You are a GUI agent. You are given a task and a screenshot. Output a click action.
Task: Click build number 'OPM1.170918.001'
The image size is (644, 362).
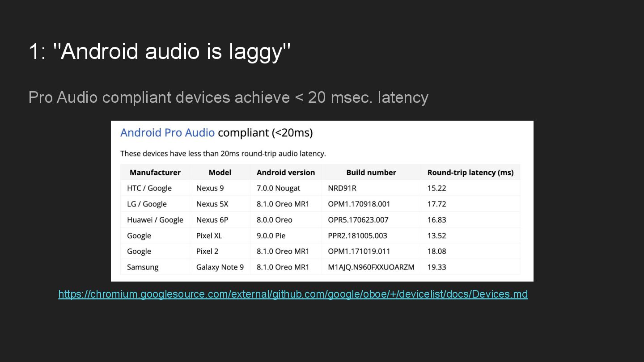[359, 204]
